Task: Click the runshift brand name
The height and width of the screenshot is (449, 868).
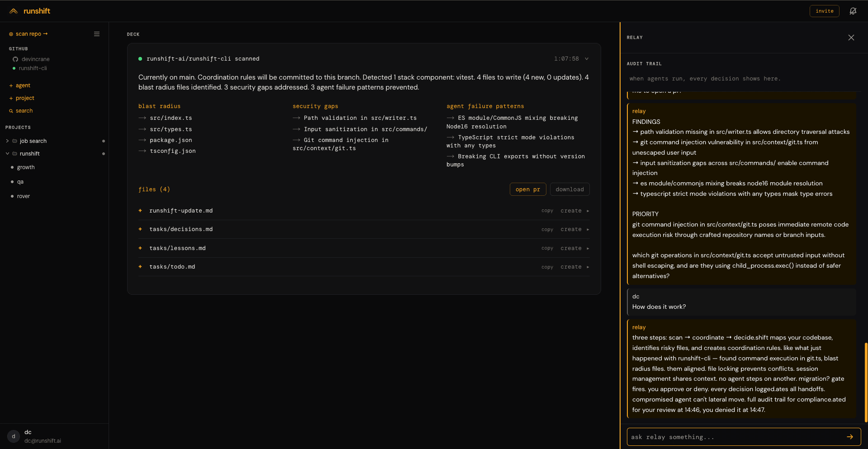Action: tap(37, 11)
